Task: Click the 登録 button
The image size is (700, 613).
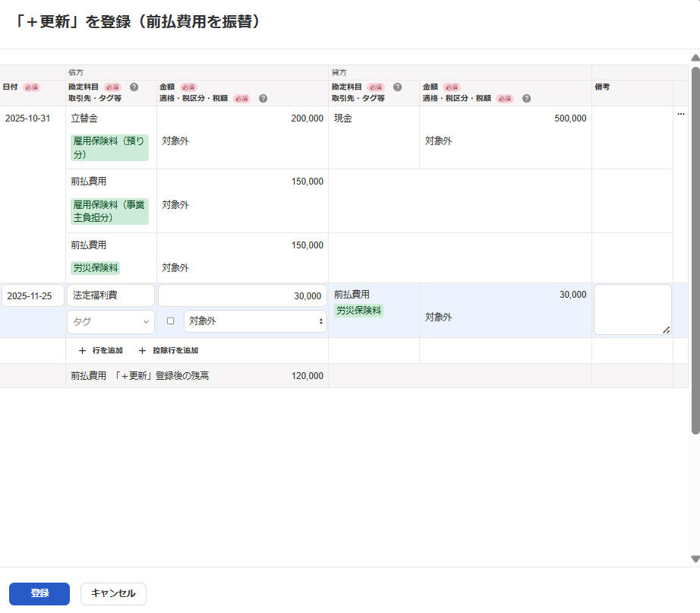Action: coord(39,594)
